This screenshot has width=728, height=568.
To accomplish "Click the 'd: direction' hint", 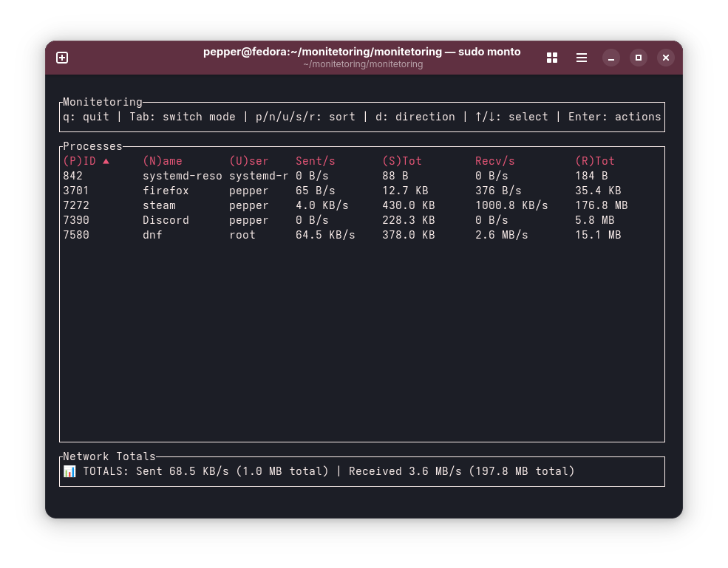I will [415, 117].
